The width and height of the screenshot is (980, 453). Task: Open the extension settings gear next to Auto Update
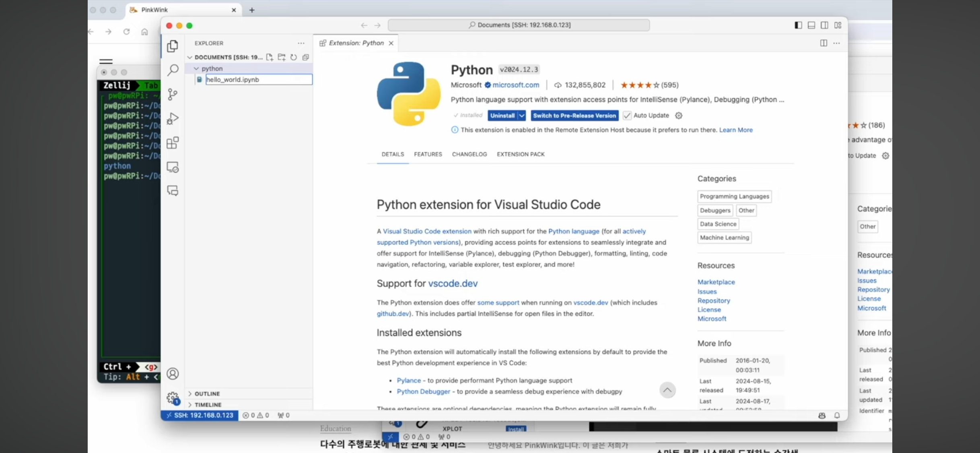point(679,116)
